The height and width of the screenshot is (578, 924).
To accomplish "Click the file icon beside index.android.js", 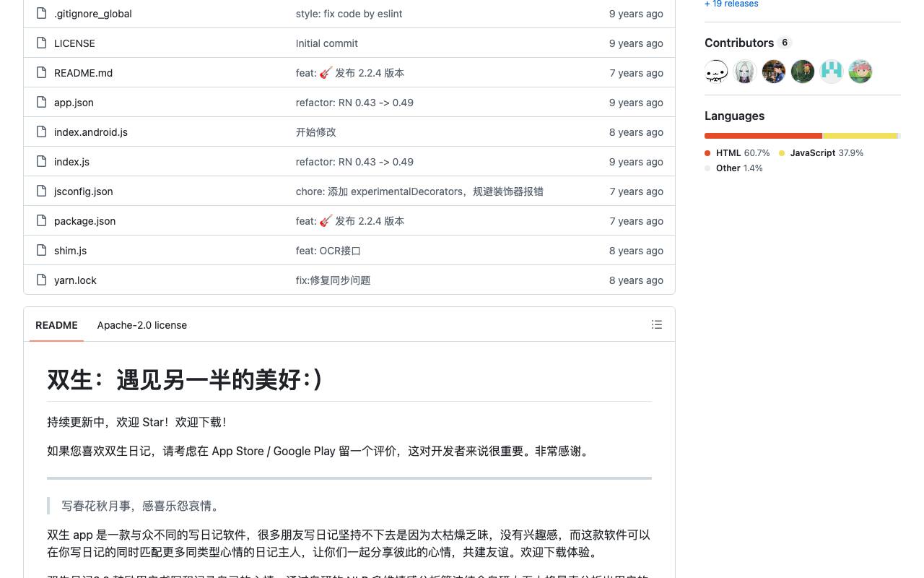I will 41,131.
